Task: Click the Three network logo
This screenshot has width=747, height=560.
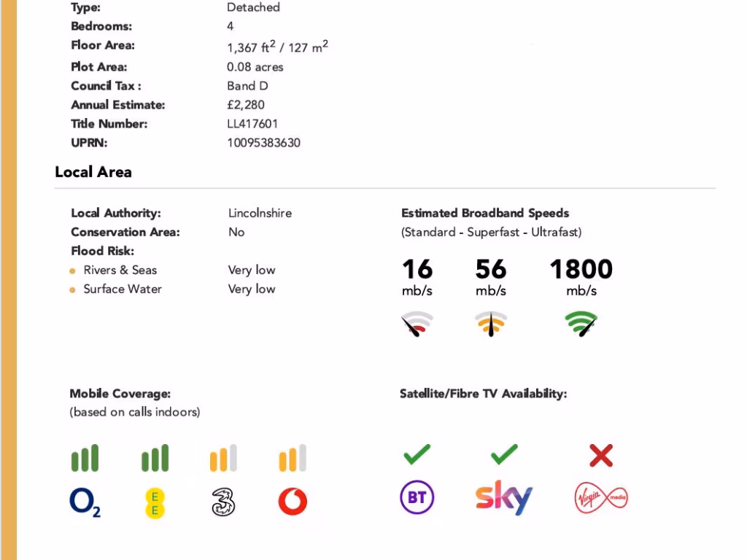Action: [223, 502]
